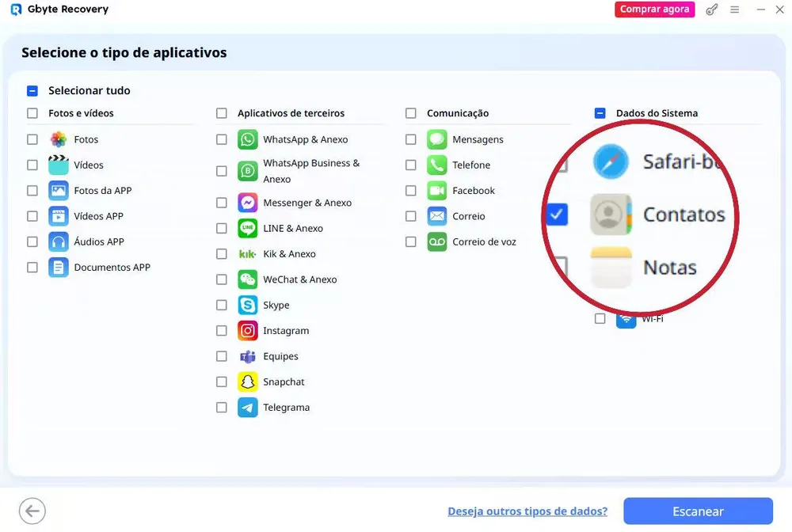Open license key icon in title bar
792x532 pixels.
712,9
